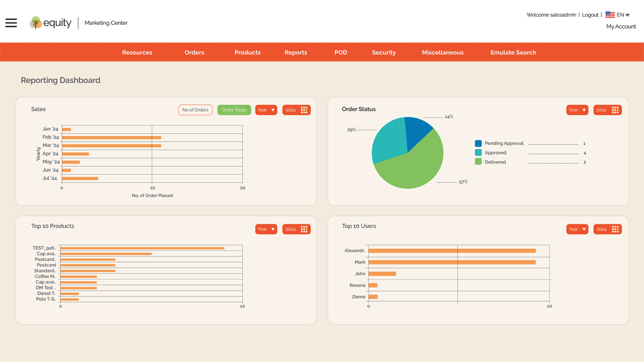Expand the Year dropdown in Sales panel

point(266,110)
